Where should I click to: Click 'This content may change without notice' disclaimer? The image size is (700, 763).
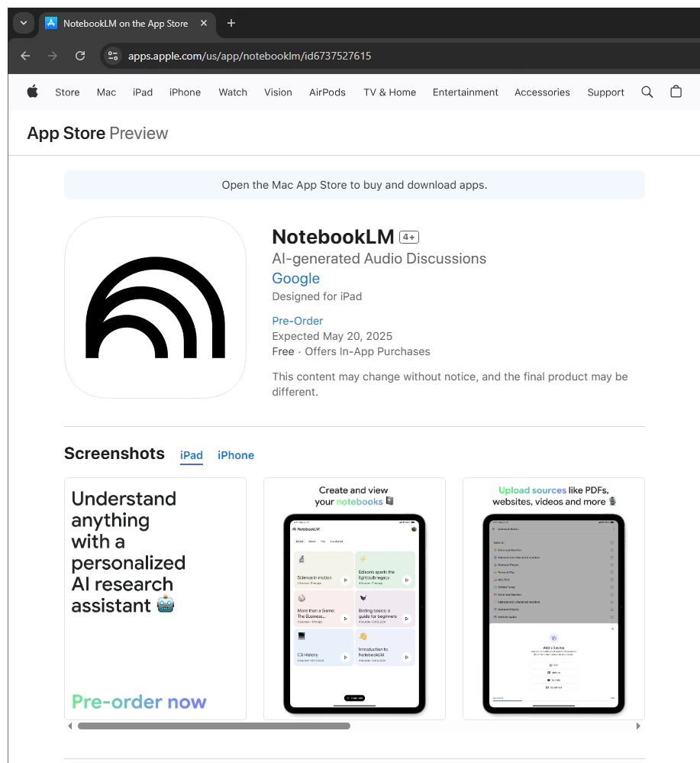[450, 384]
